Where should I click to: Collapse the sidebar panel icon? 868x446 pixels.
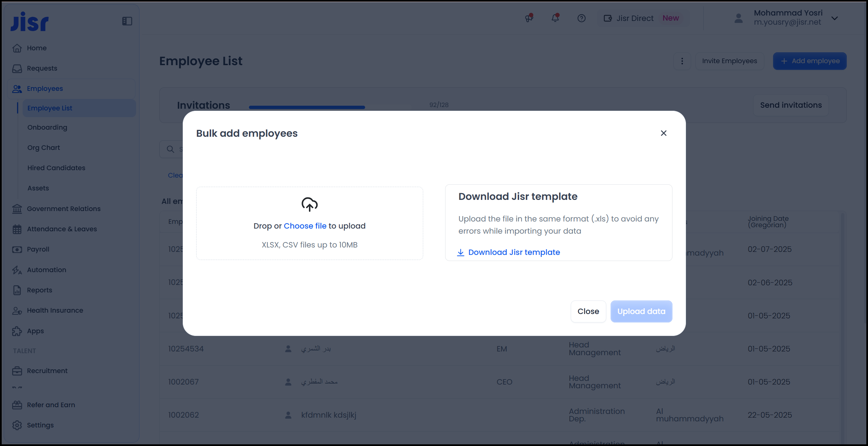[127, 21]
